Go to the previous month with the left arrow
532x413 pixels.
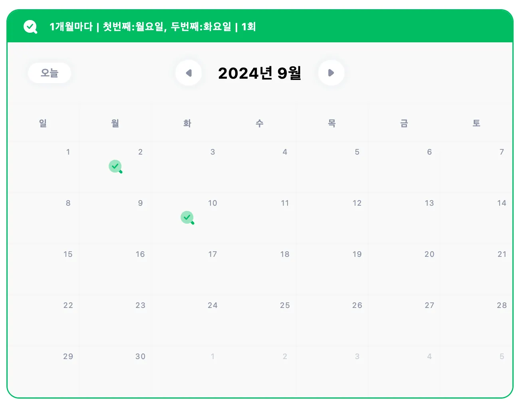[189, 73]
